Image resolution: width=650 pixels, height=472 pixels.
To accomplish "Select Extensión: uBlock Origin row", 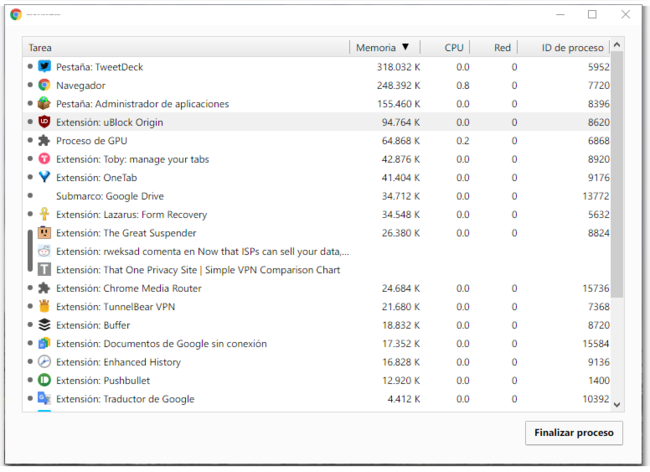I will 317,122.
